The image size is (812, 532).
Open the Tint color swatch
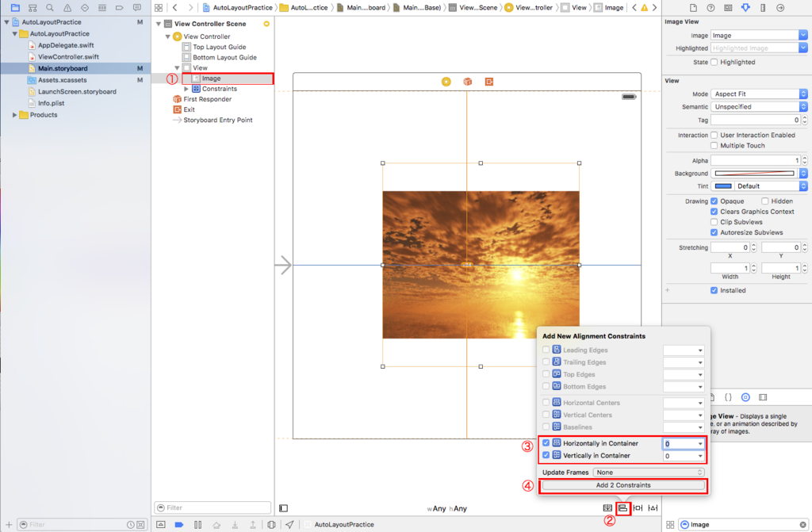(723, 186)
